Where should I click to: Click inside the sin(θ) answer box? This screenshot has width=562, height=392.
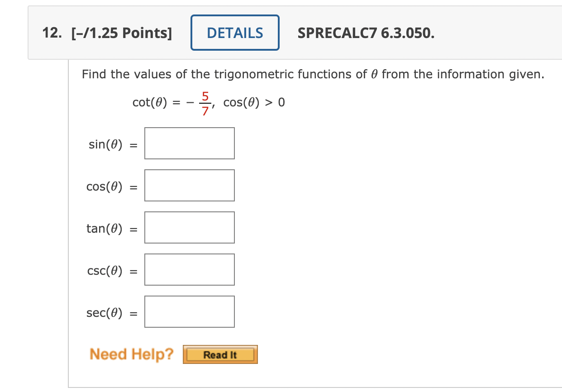coord(189,143)
